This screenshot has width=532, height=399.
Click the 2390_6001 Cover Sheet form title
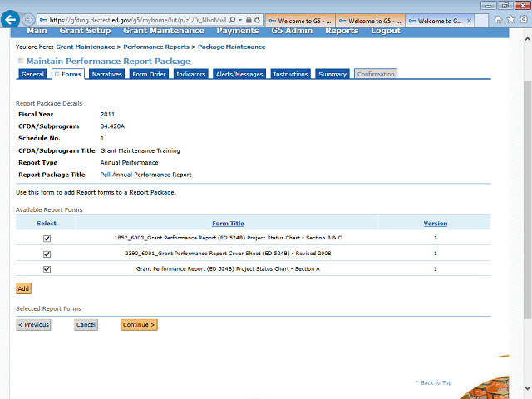pyautogui.click(x=228, y=254)
